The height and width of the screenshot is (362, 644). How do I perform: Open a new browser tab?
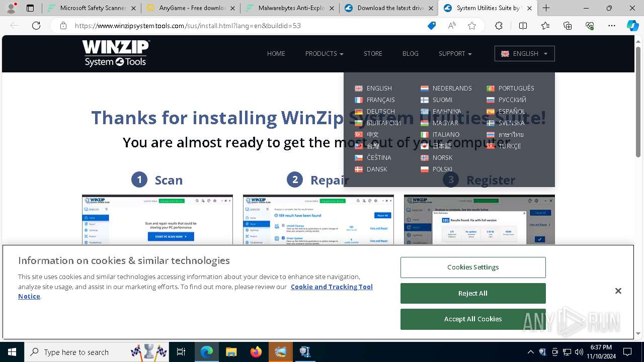coord(546,8)
